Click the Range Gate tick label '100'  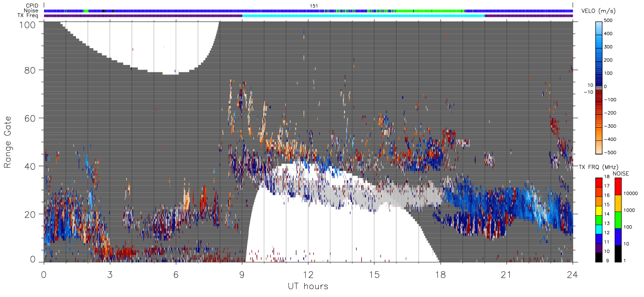28,25
